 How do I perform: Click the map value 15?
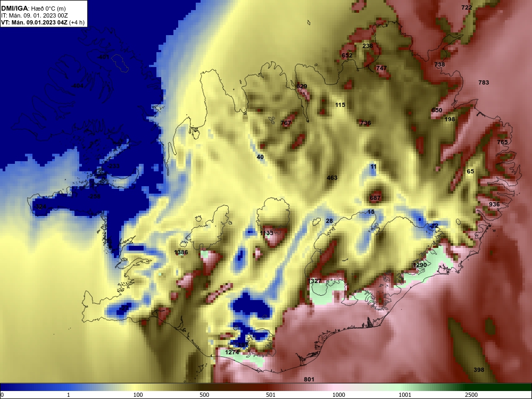[371, 212]
